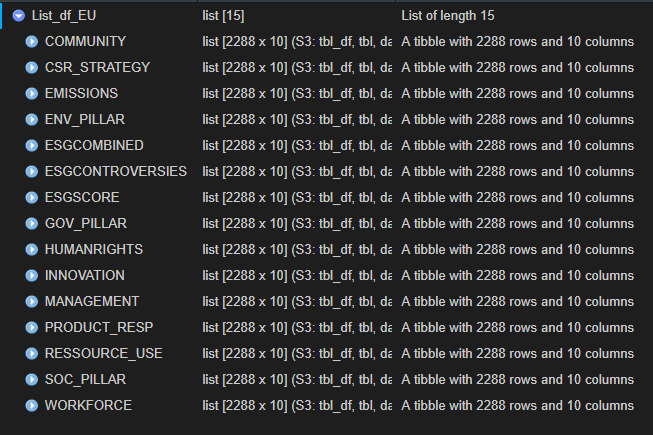Click the 'List of length 15' value
The height and width of the screenshot is (435, 653).
click(x=448, y=16)
